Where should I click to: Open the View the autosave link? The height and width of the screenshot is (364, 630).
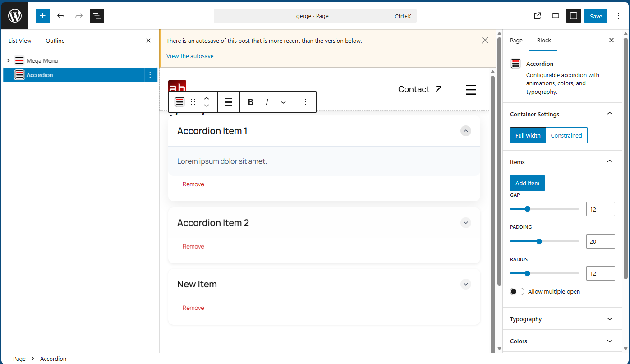(x=190, y=56)
